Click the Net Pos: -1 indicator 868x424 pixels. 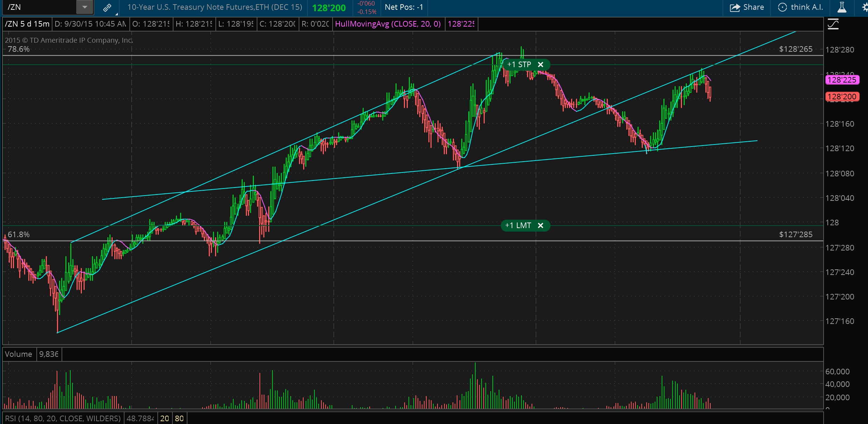click(x=404, y=7)
